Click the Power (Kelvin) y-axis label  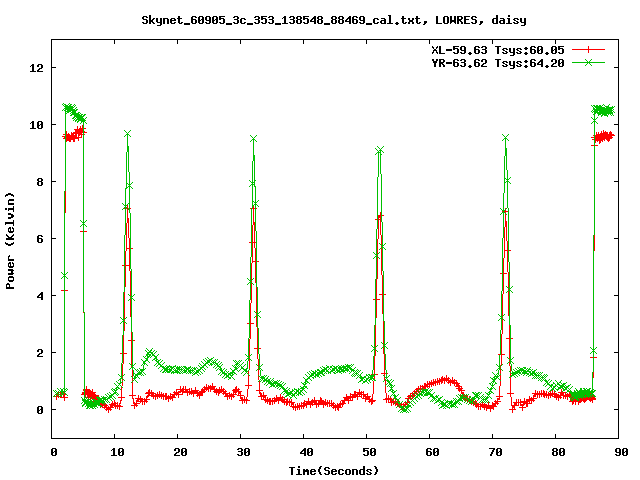click(10, 241)
